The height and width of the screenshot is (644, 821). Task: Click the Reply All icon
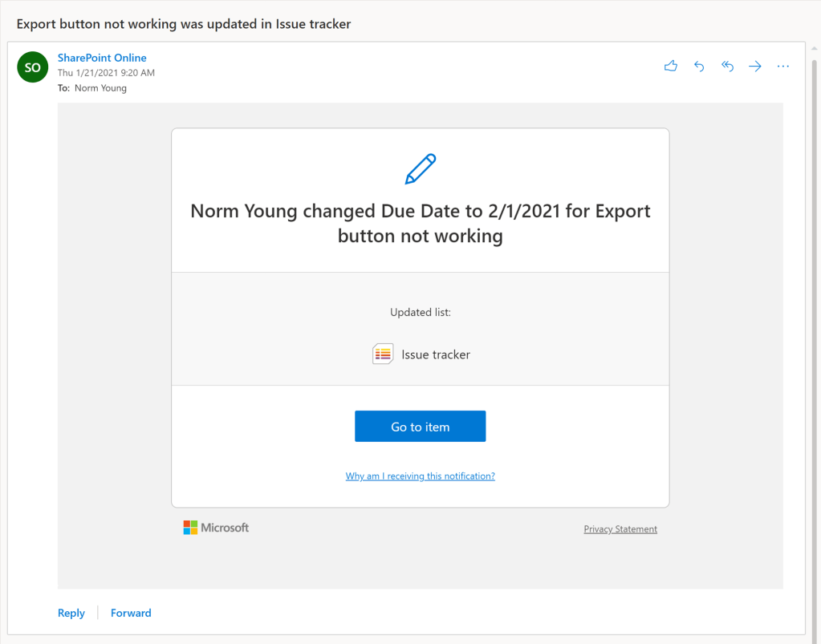coord(727,67)
